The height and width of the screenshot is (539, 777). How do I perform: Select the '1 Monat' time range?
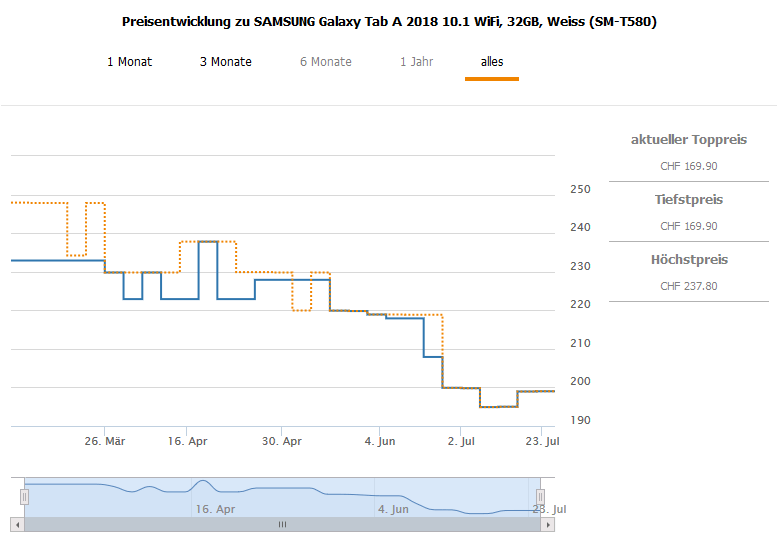point(130,62)
